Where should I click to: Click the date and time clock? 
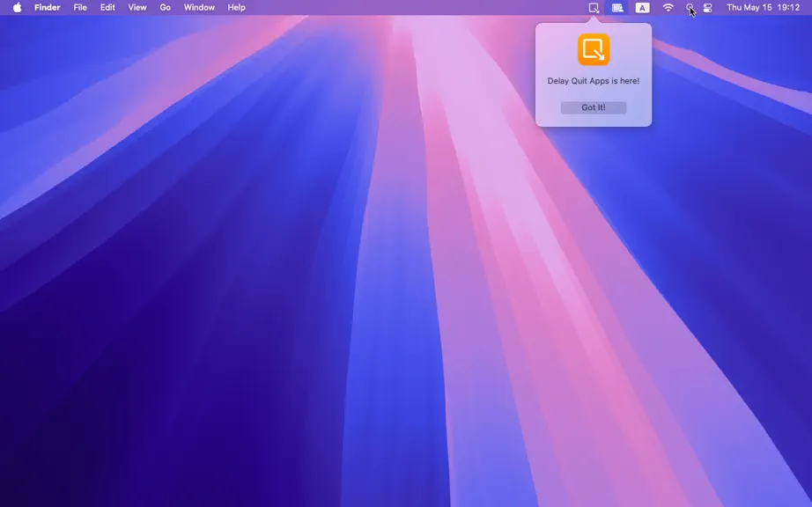click(x=764, y=7)
